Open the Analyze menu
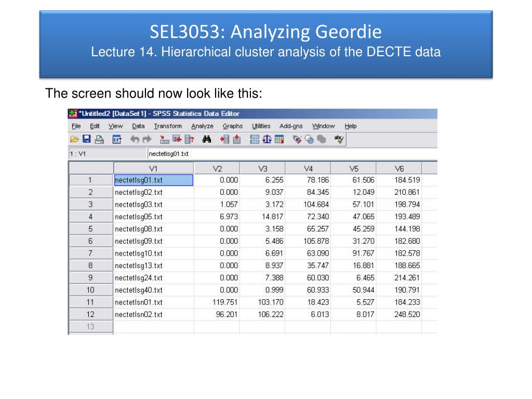The width and height of the screenshot is (532, 399). coord(202,126)
